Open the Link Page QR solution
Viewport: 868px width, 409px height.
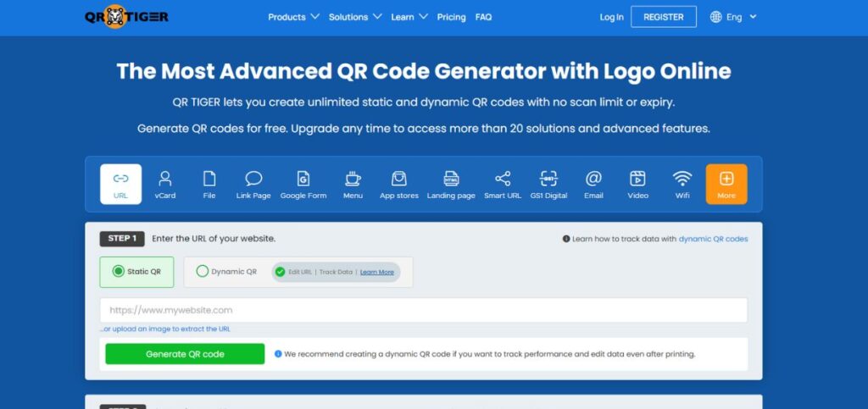pyautogui.click(x=253, y=184)
